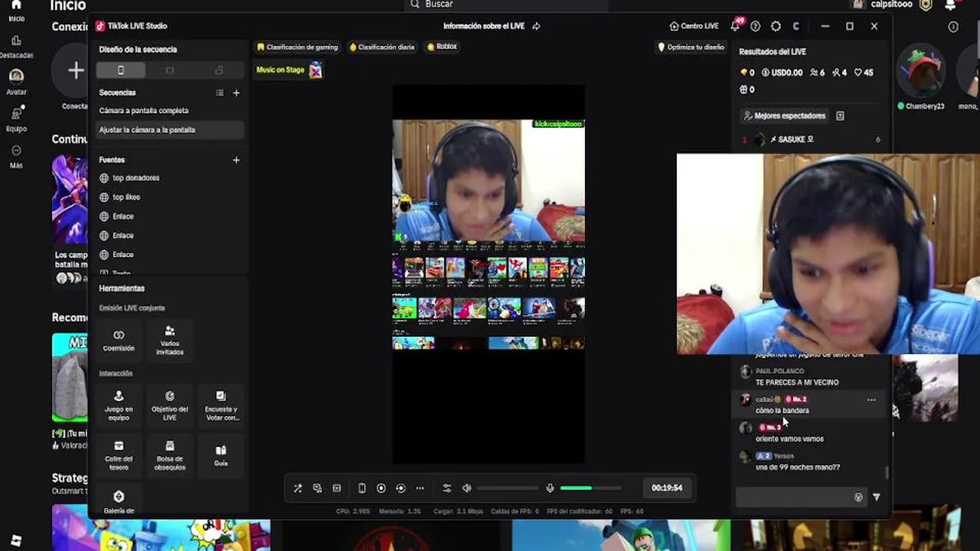Screen dimensions: 980x551
Task: Open notifications bell with 49 badge
Action: pyautogui.click(x=736, y=25)
